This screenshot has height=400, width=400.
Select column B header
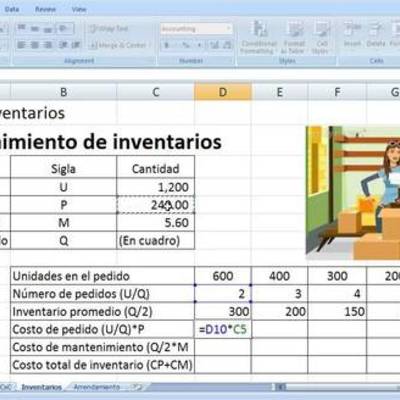[64, 92]
